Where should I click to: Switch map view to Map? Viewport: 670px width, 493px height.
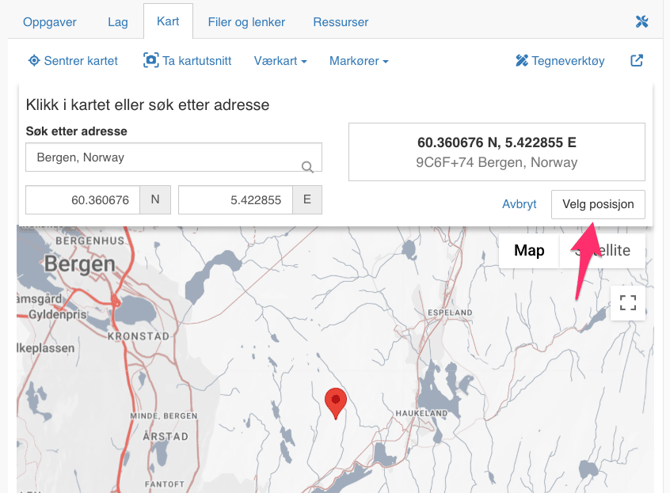(529, 250)
